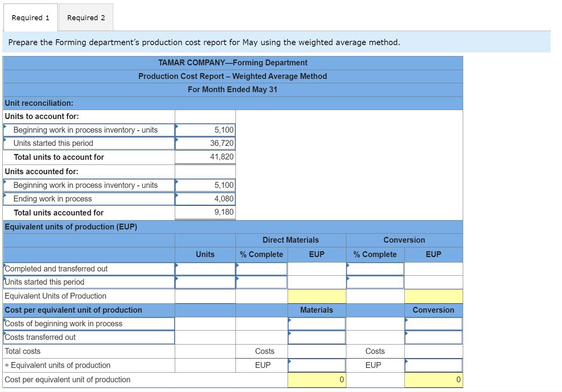562x392 pixels.
Task: Select the 5,100 beginning inventory units field under Units to account for
Action: [205, 130]
